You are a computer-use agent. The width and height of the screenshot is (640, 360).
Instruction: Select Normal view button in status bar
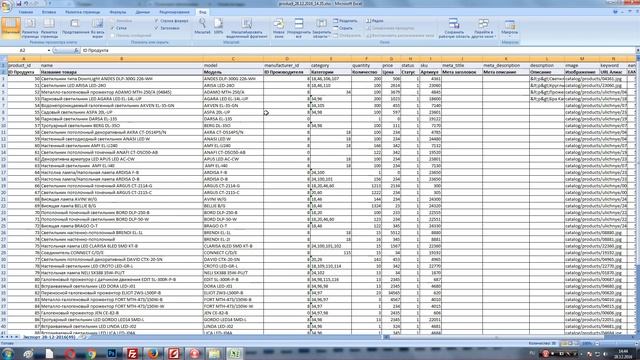(564, 344)
